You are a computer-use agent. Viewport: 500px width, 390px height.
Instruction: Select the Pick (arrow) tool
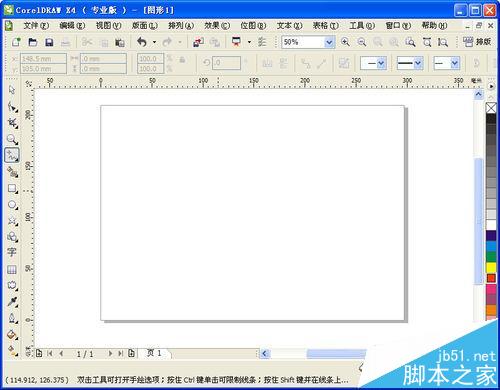tap(12, 90)
